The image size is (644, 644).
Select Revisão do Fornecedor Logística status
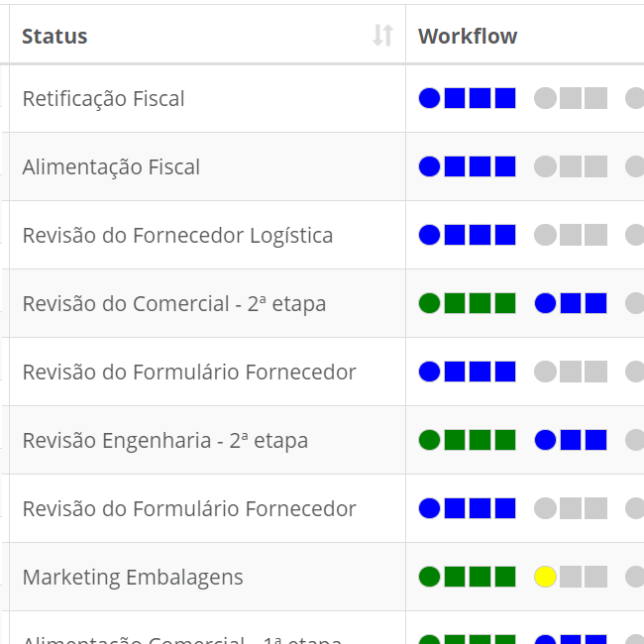[x=177, y=236]
